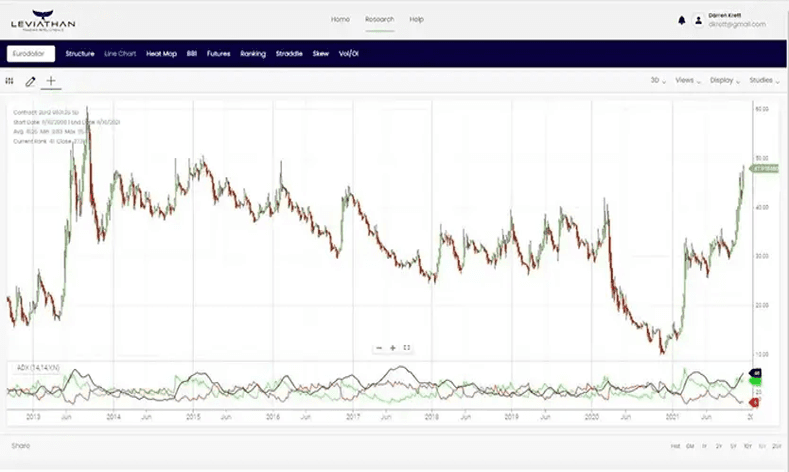The image size is (789, 472).
Task: Open the chart settings sliders icon
Action: click(x=10, y=80)
